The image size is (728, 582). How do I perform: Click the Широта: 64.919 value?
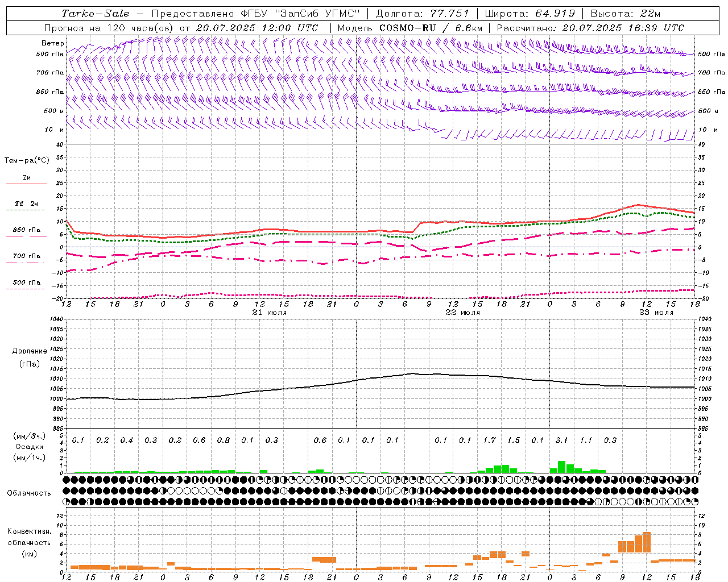click(x=529, y=14)
